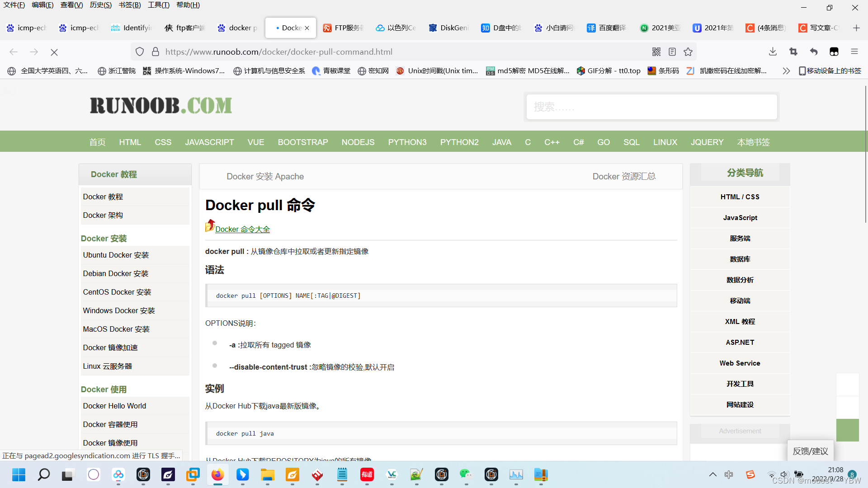Image resolution: width=868 pixels, height=488 pixels.
Task: Click the browser forward arrow
Action: click(x=34, y=52)
